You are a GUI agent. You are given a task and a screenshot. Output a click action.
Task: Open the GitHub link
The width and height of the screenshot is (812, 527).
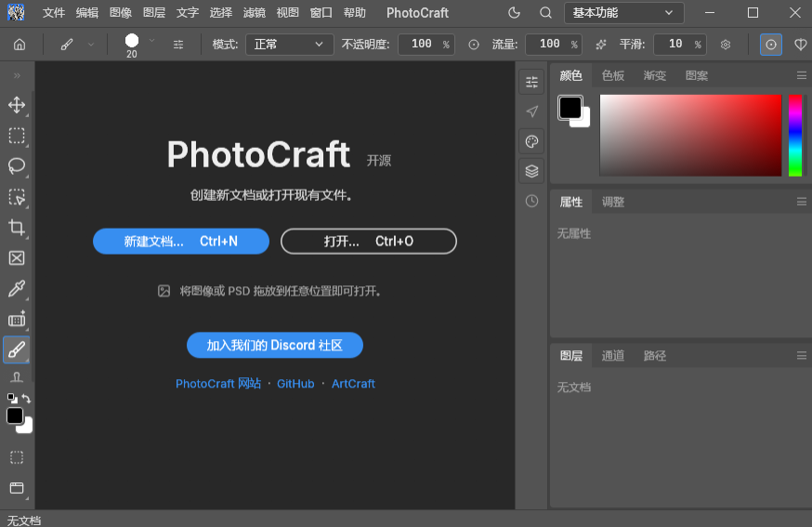(295, 384)
